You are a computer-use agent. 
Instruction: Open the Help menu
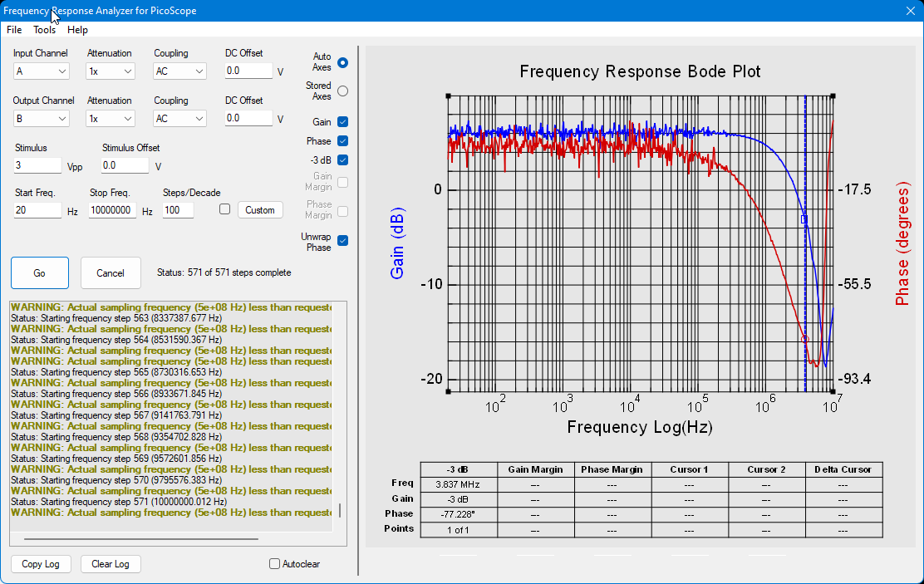tap(77, 29)
